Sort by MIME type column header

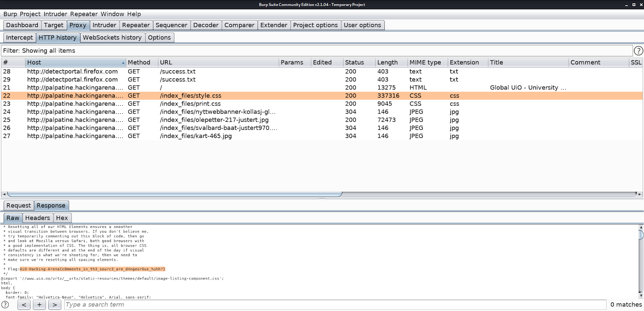tap(428, 62)
